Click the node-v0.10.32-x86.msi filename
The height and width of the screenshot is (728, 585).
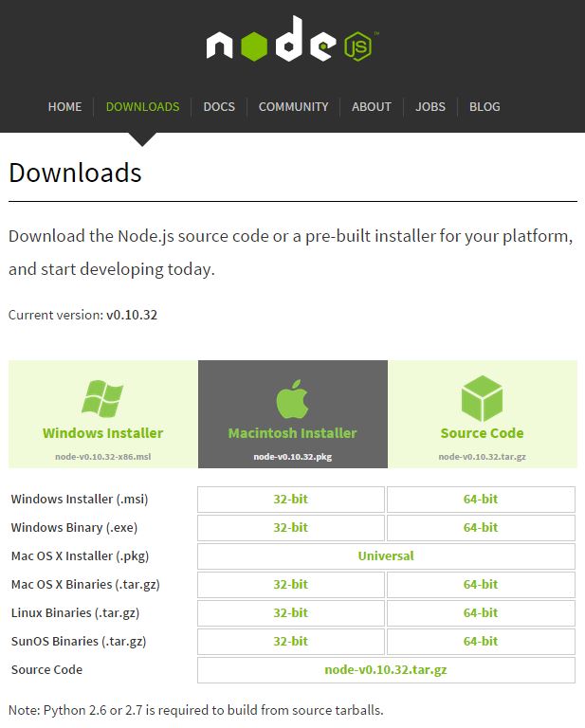point(103,456)
